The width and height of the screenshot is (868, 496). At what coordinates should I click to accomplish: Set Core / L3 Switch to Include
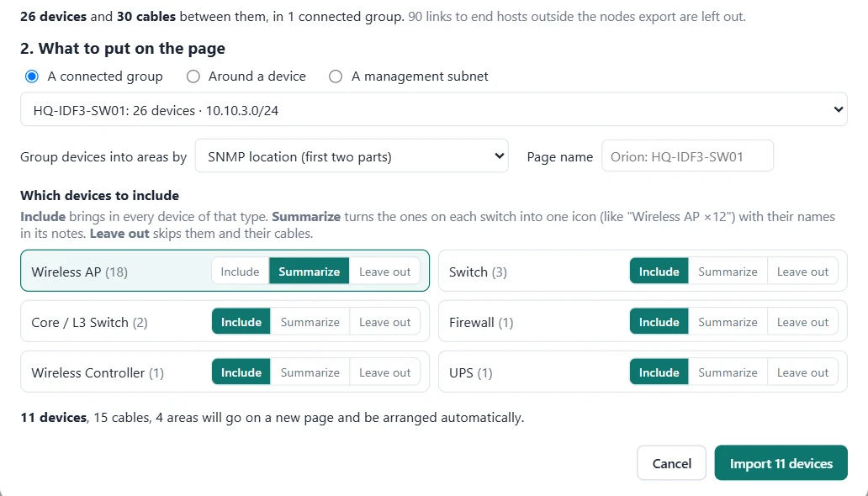[x=241, y=322]
